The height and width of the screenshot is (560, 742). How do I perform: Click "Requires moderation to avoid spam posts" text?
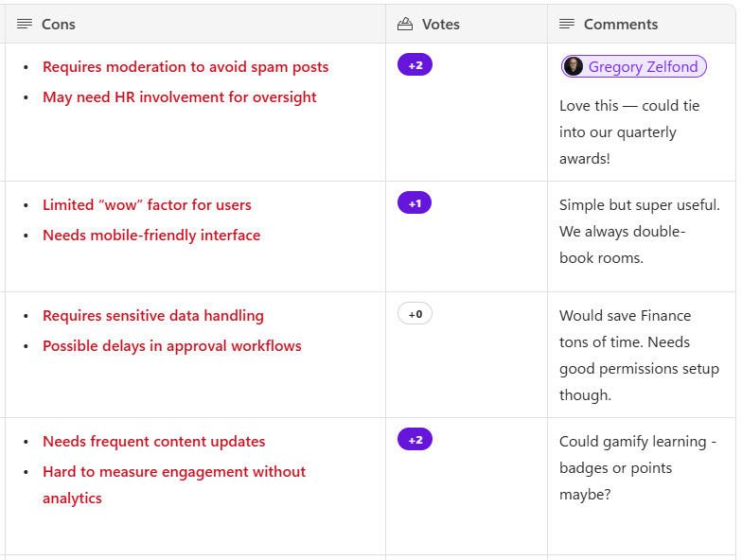(185, 67)
